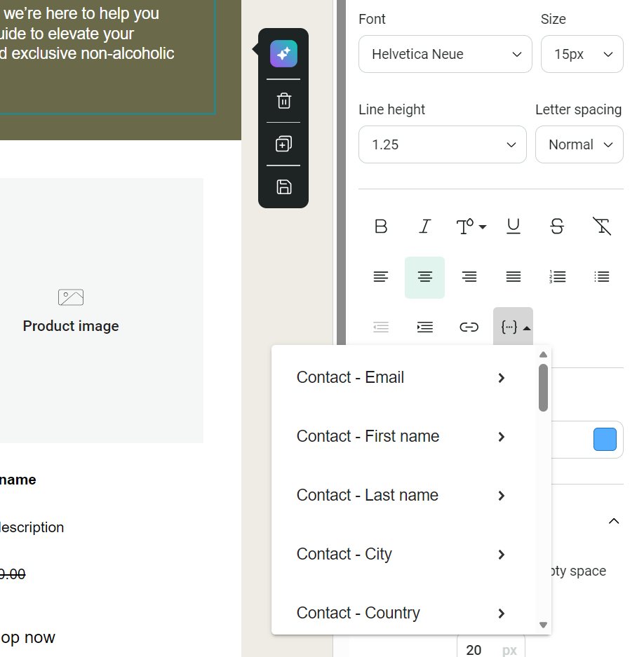This screenshot has height=657, width=644.
Task: Click the AI assistant sparkle icon
Action: tap(283, 53)
